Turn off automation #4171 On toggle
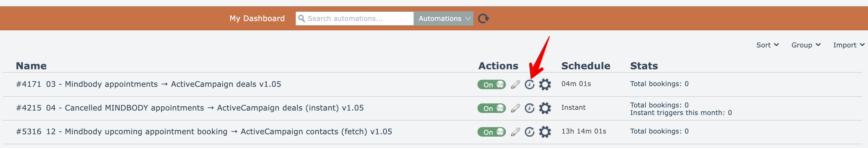 (x=491, y=84)
